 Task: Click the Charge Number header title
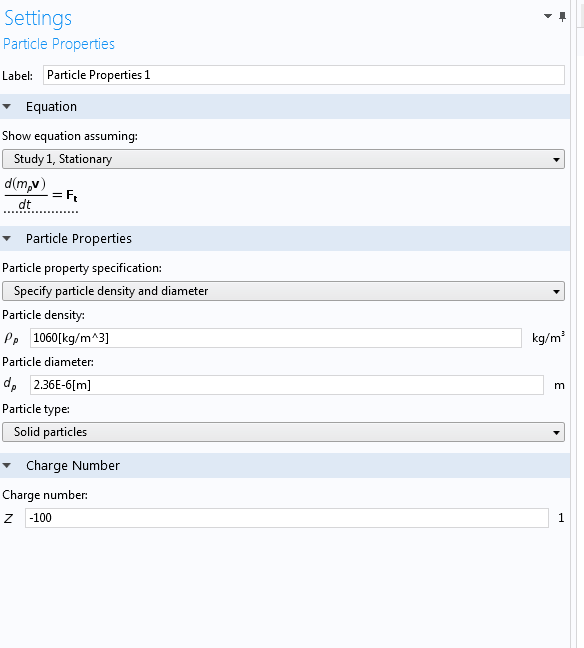pyautogui.click(x=73, y=465)
